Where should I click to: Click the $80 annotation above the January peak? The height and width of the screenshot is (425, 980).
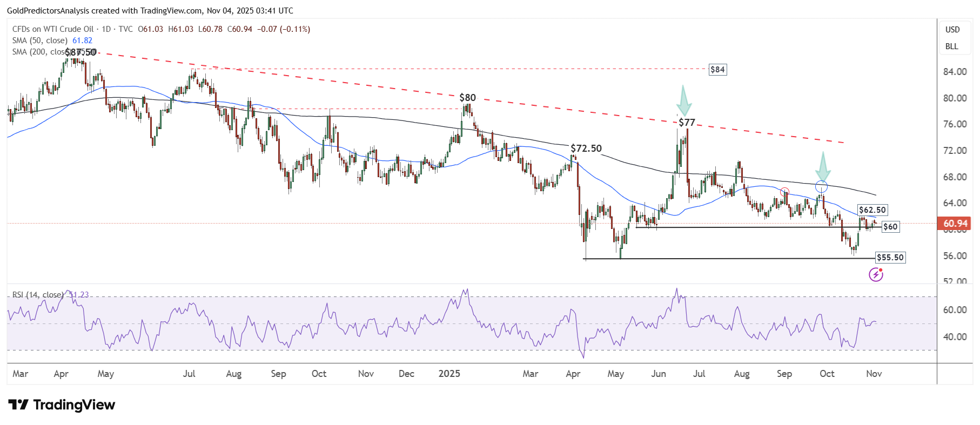click(467, 98)
